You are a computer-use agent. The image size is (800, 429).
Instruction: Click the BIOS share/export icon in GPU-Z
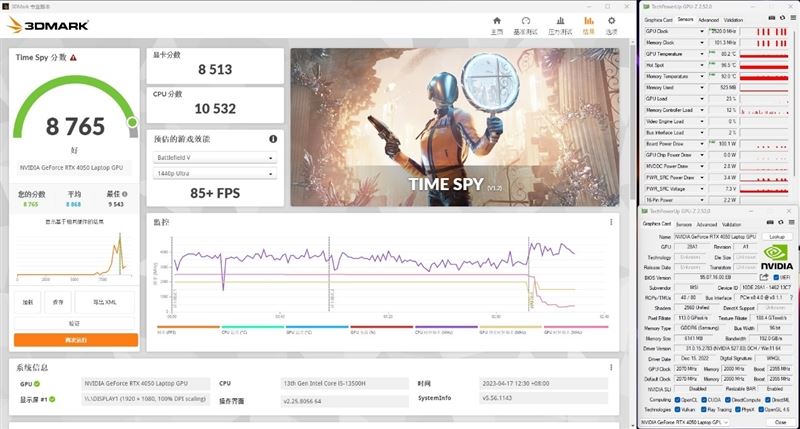point(764,277)
